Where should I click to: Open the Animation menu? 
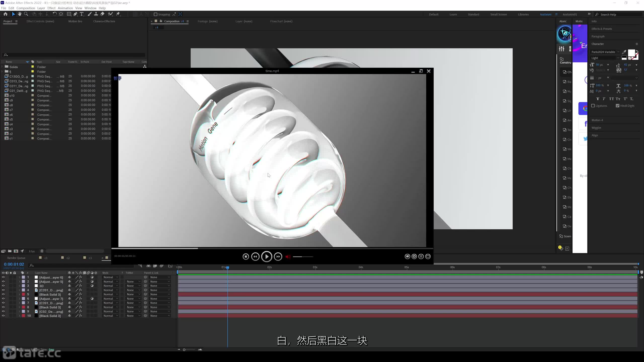point(65,8)
